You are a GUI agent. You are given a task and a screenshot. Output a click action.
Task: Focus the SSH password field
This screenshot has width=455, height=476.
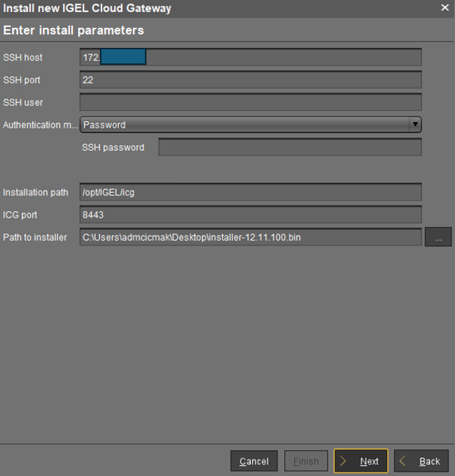(x=290, y=147)
